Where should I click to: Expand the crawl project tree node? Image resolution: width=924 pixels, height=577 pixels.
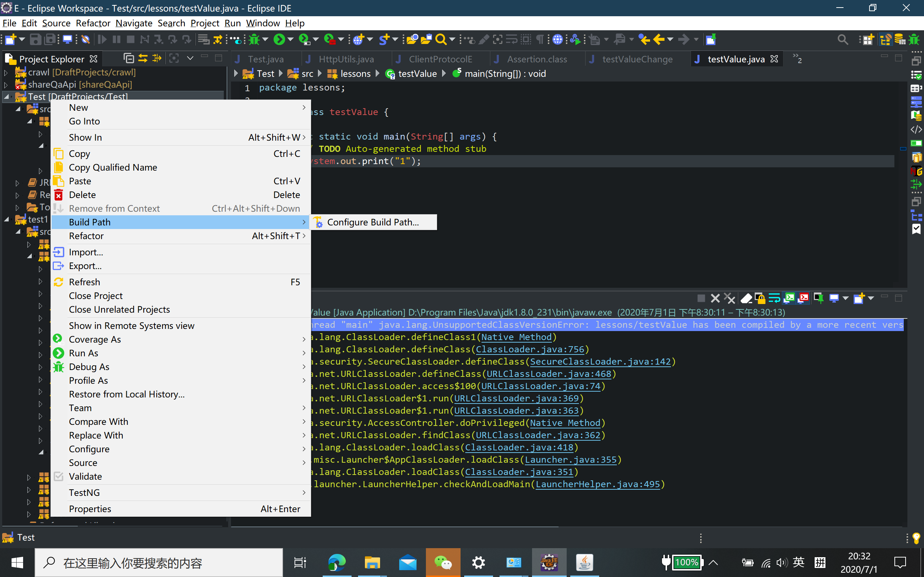click(x=6, y=72)
